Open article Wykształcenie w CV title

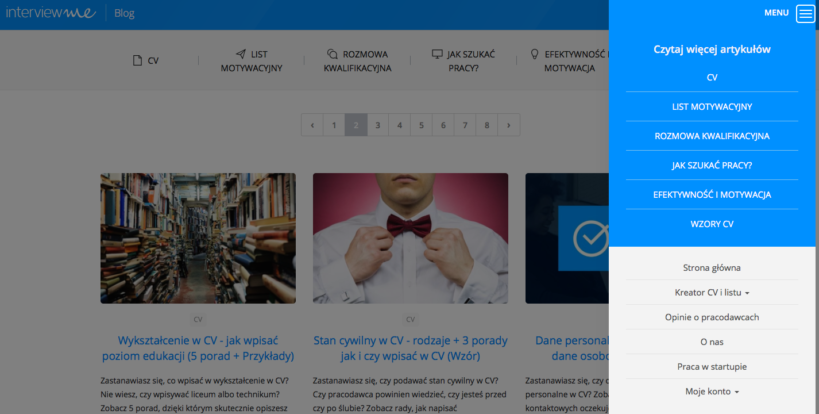coord(198,348)
